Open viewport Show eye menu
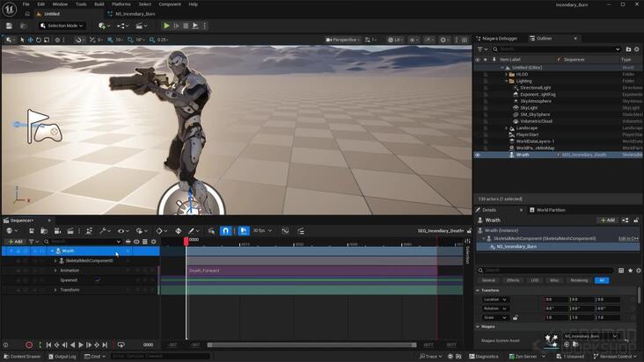644x362 pixels. [x=413, y=40]
